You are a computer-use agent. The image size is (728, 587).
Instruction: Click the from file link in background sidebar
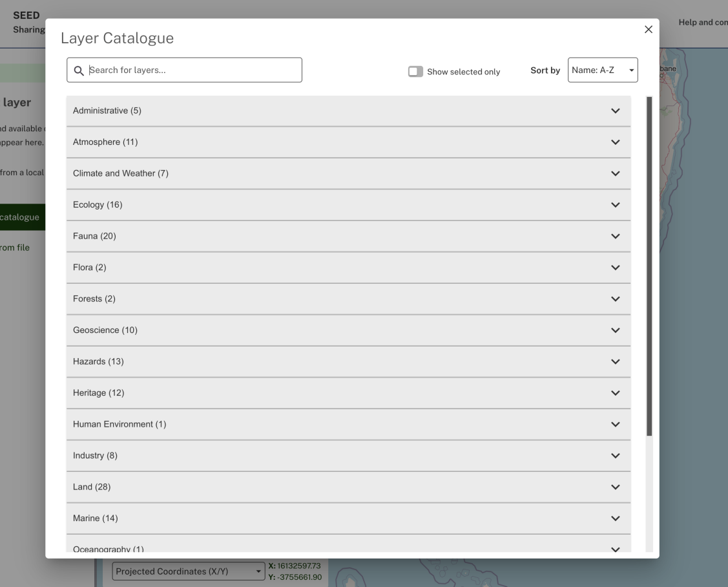pos(15,248)
